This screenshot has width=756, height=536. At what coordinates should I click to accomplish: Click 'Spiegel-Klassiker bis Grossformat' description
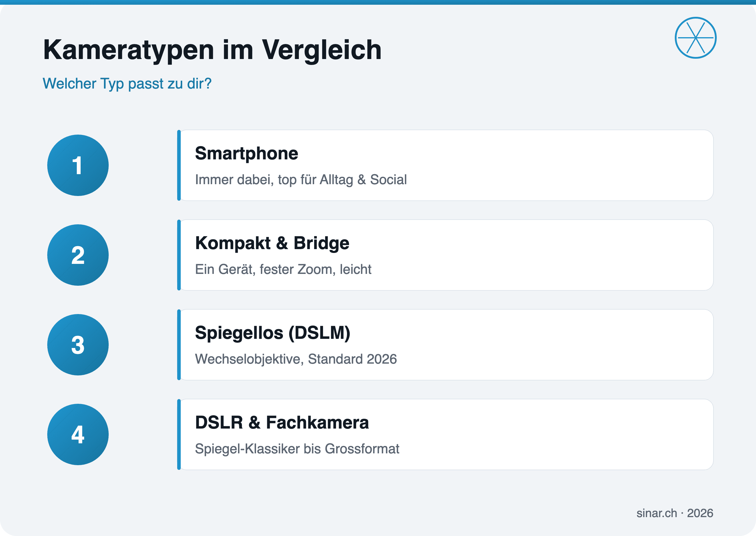pos(297,449)
